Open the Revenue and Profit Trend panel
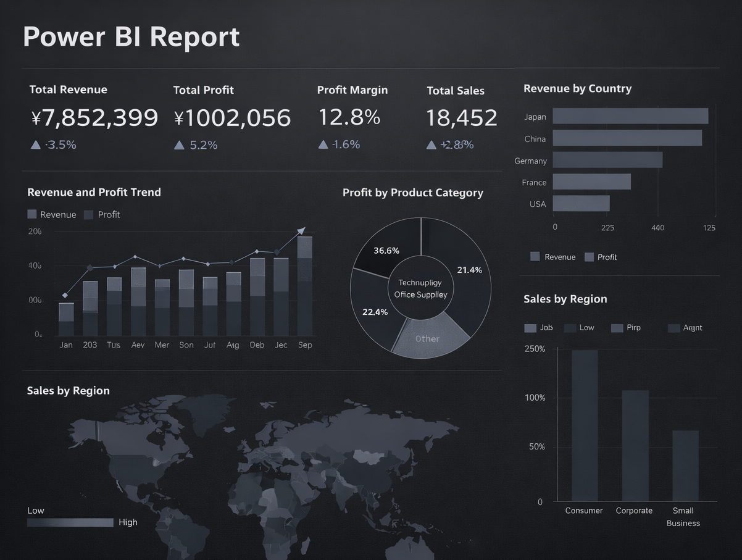Image resolution: width=742 pixels, height=560 pixels. tap(94, 192)
